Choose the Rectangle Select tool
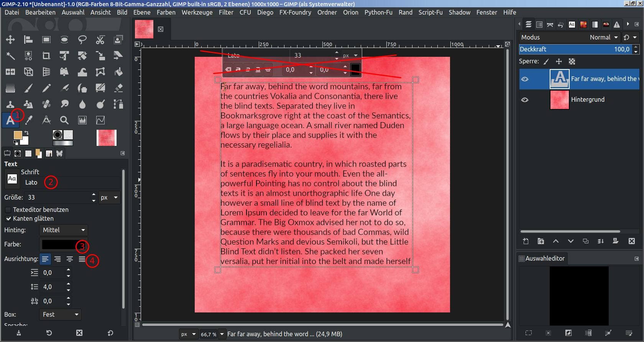 coord(46,40)
